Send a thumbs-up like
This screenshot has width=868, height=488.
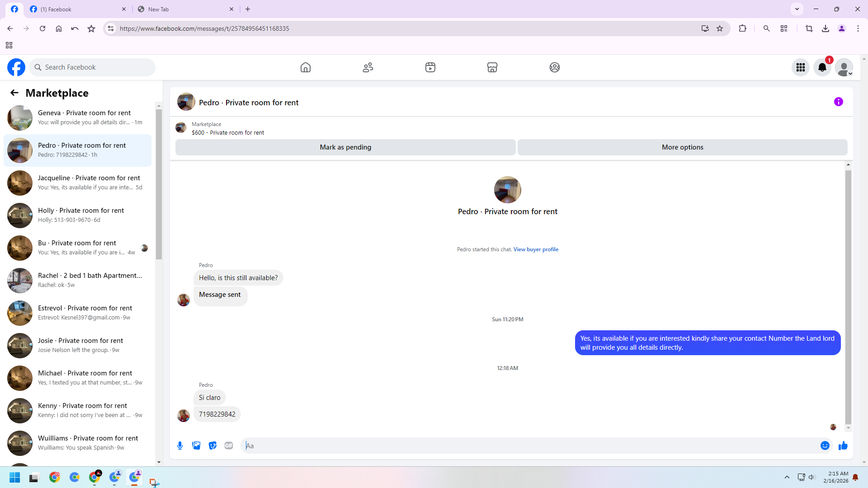843,446
